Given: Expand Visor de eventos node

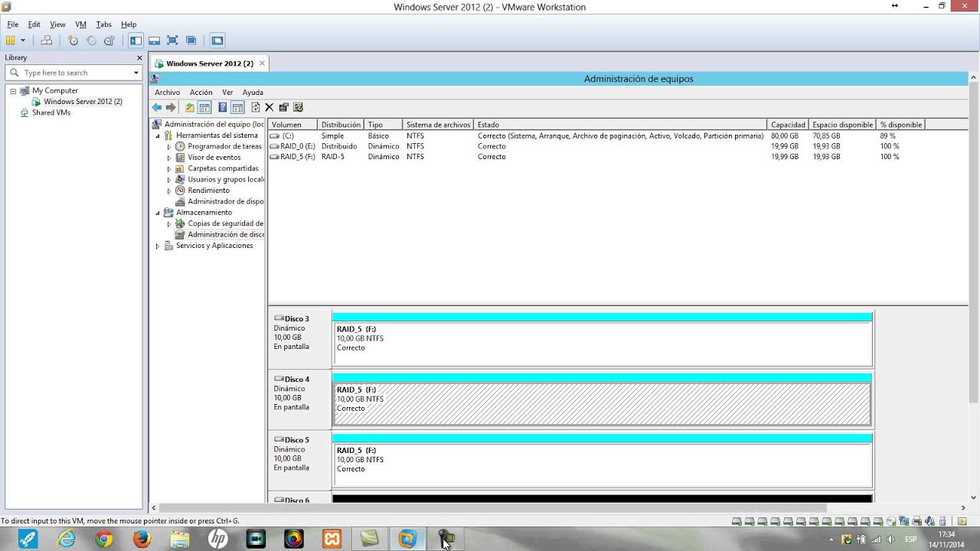Looking at the screenshot, I should click(x=169, y=158).
